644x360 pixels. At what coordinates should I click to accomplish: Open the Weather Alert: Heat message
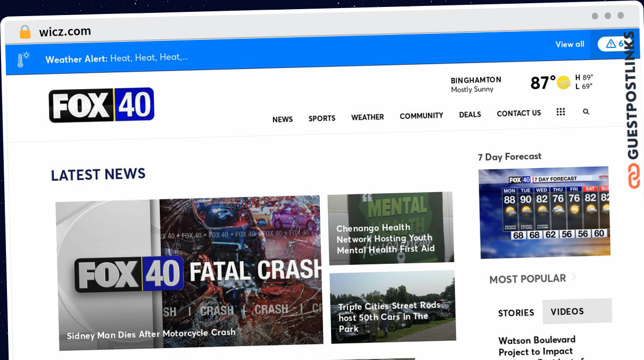click(116, 58)
